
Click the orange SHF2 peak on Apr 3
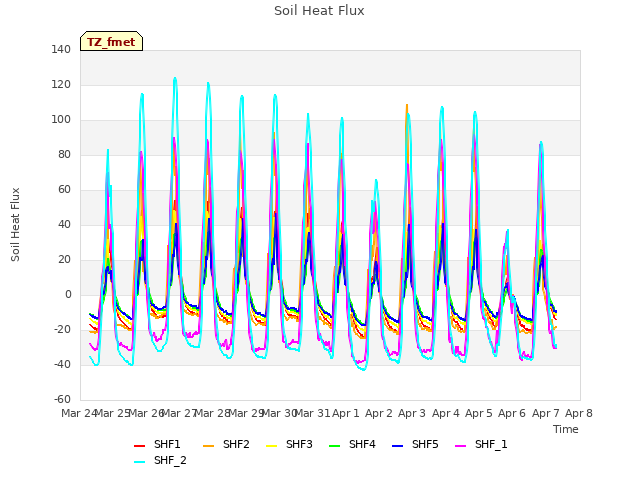pos(407,105)
